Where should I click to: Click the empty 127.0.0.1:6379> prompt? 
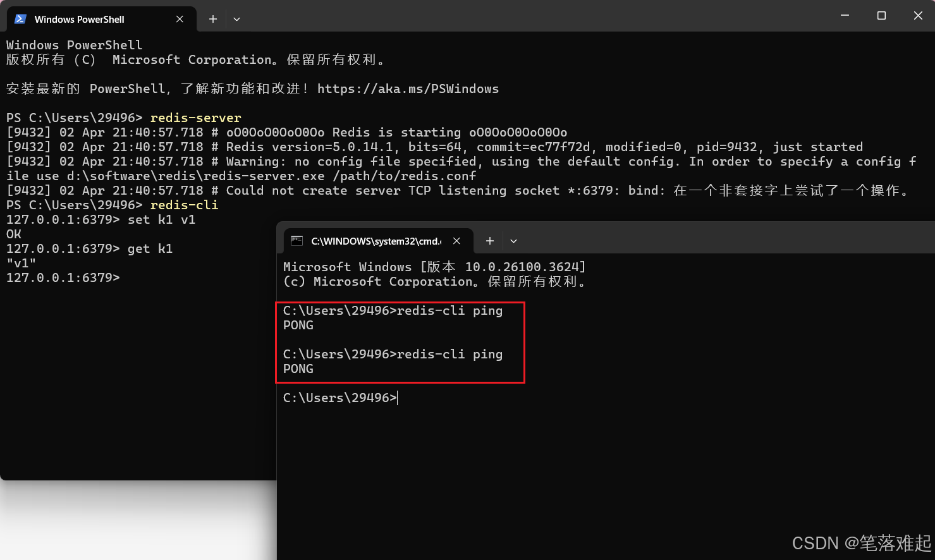63,277
